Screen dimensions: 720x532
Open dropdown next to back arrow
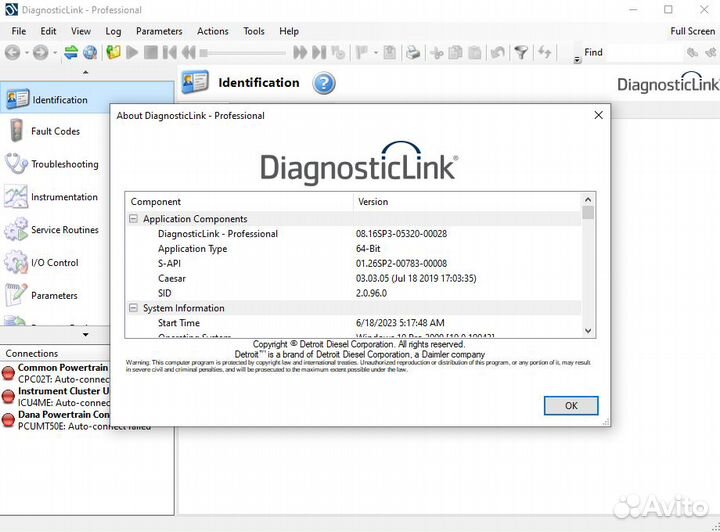[x=26, y=53]
